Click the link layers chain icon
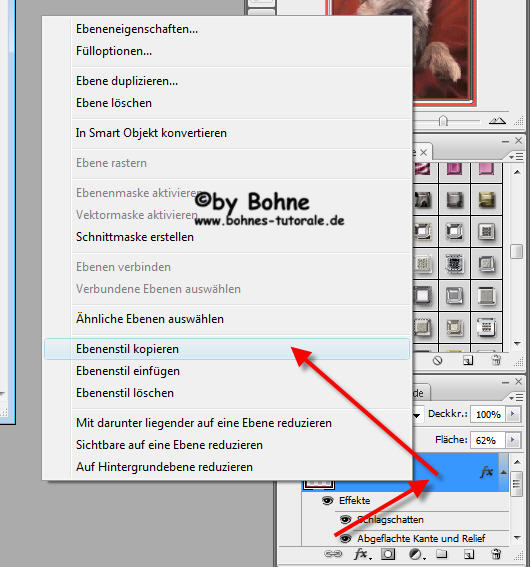Screen dimensions: 530x567 click(333, 554)
